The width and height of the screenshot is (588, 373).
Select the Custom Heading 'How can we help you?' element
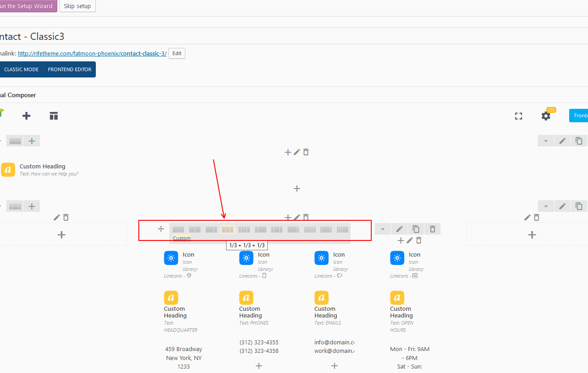click(43, 170)
